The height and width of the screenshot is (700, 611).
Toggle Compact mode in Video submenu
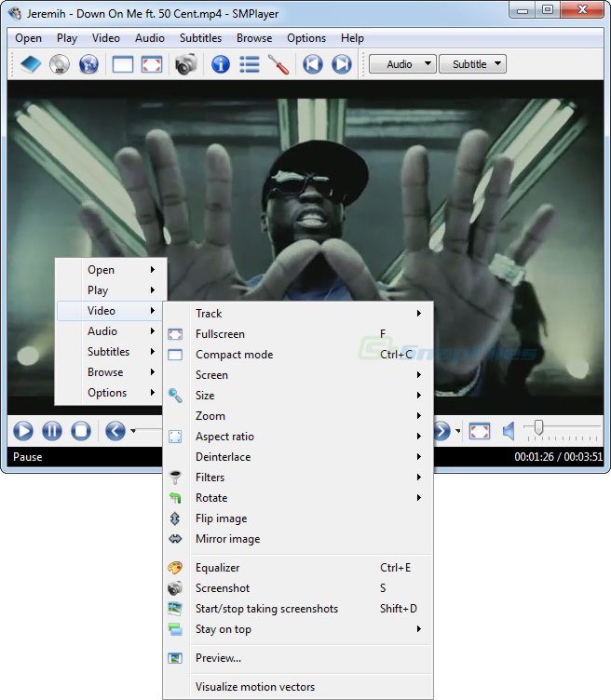(298, 355)
